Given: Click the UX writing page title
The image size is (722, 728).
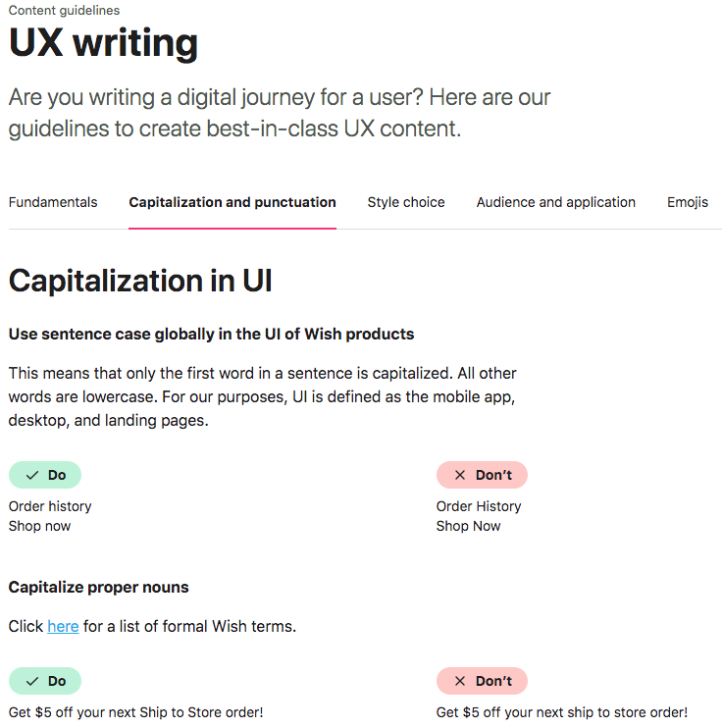Looking at the screenshot, I should click(x=103, y=43).
